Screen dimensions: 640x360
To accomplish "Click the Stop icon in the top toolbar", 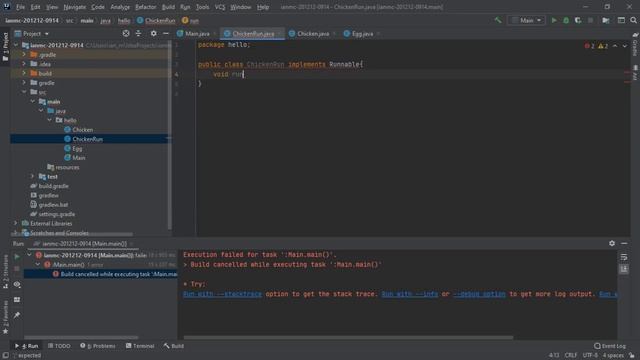I will click(x=590, y=20).
